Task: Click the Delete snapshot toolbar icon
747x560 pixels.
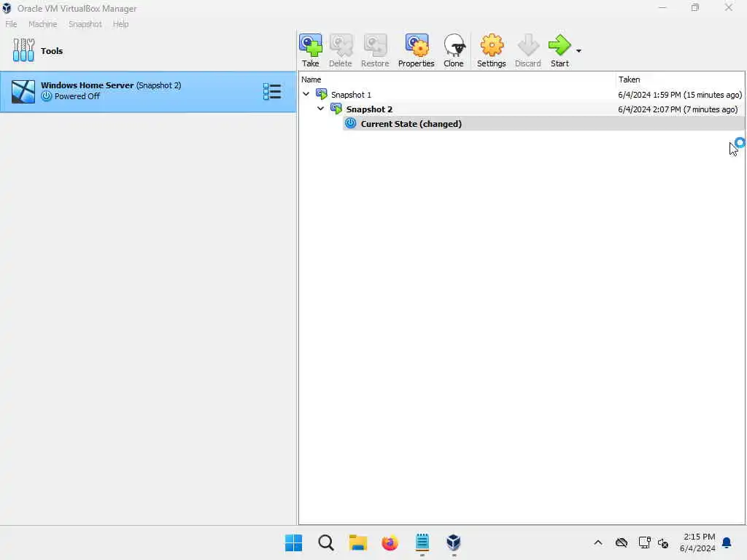Action: pyautogui.click(x=340, y=50)
